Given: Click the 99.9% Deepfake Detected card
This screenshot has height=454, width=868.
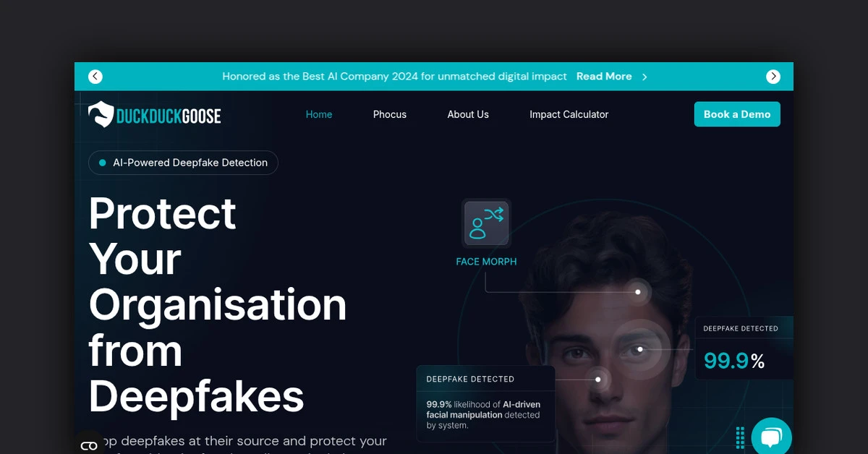Looking at the screenshot, I should point(744,348).
